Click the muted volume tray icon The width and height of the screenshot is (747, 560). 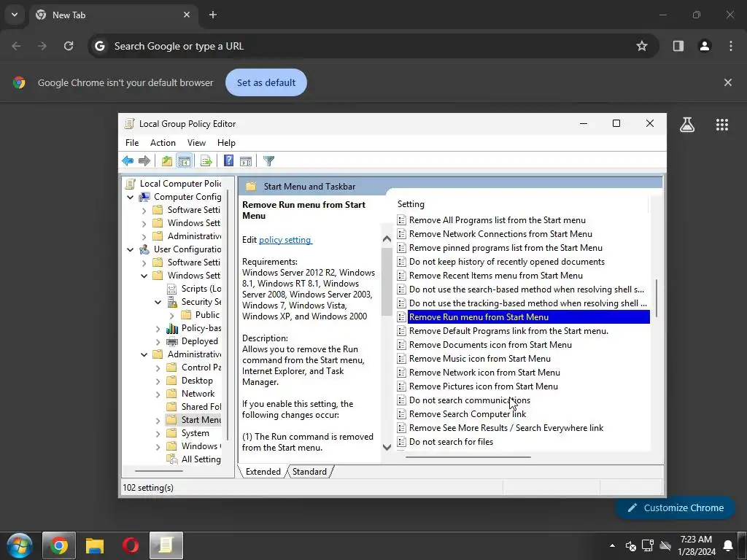[630, 545]
